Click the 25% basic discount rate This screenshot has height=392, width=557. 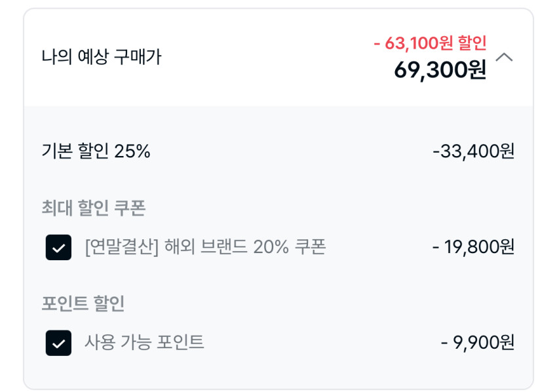coord(132,151)
